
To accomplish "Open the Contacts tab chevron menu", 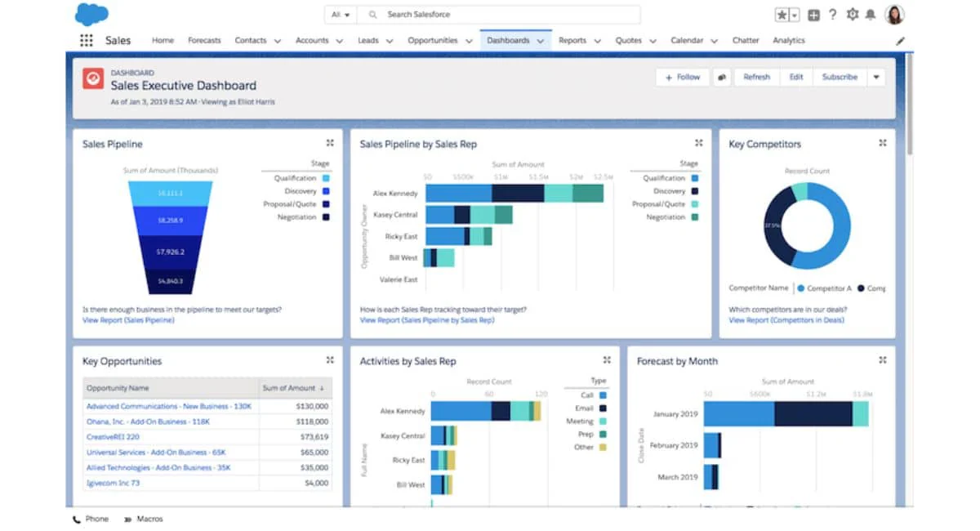I will point(278,41).
